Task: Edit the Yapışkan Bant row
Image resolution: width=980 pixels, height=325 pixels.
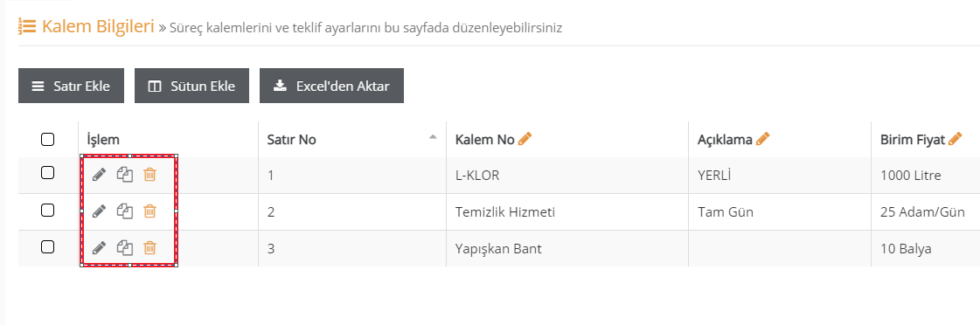Action: [99, 248]
